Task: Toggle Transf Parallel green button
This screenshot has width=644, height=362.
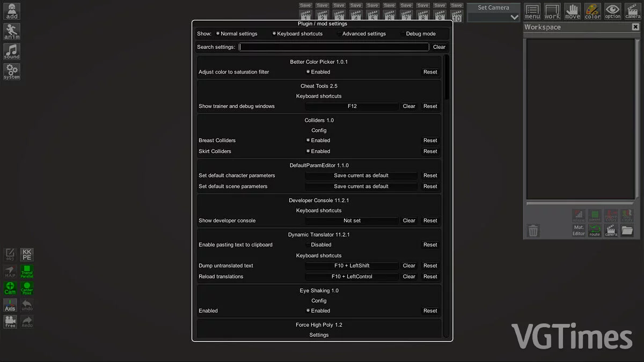Action: coord(27,271)
